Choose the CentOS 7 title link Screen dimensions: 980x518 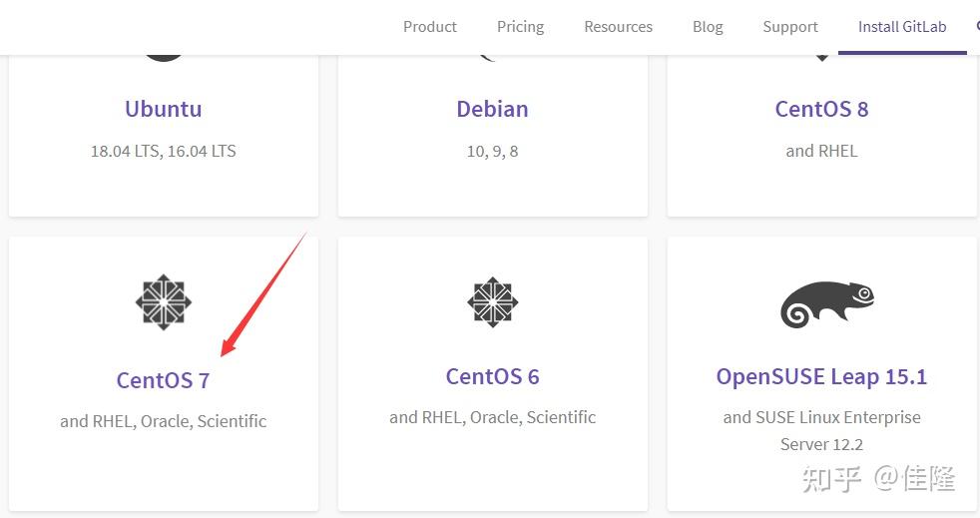[163, 380]
